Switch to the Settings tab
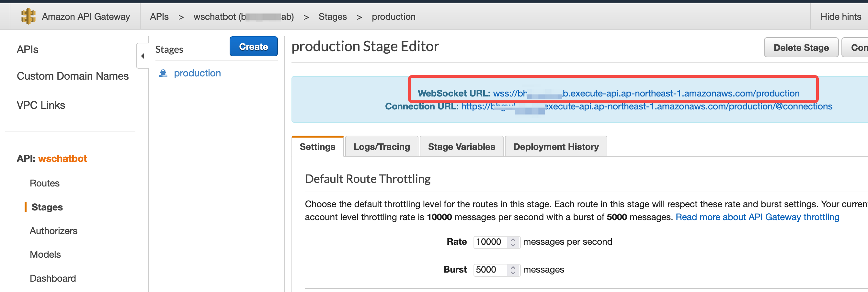The height and width of the screenshot is (292, 868). [x=317, y=147]
